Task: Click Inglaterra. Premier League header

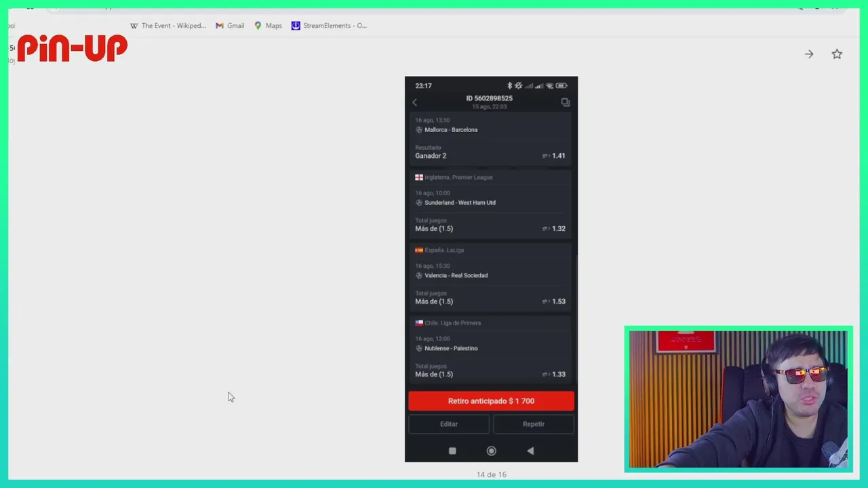Action: [x=458, y=178]
